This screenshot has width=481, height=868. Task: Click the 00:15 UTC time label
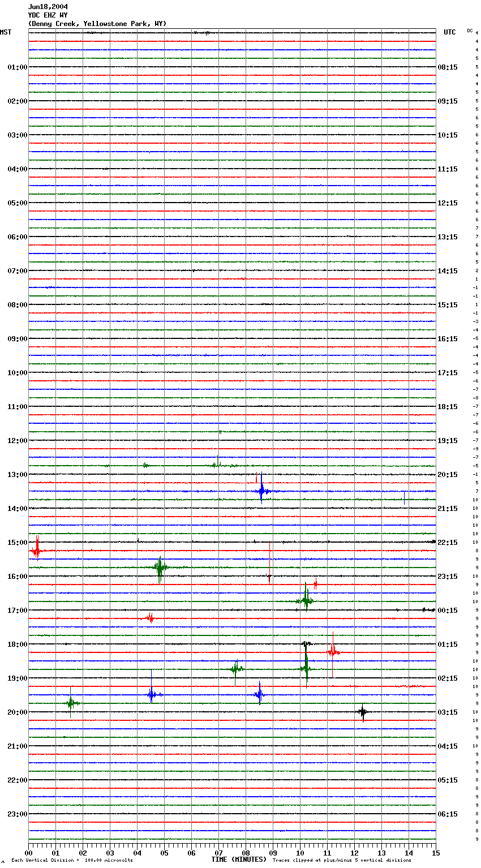click(x=448, y=611)
